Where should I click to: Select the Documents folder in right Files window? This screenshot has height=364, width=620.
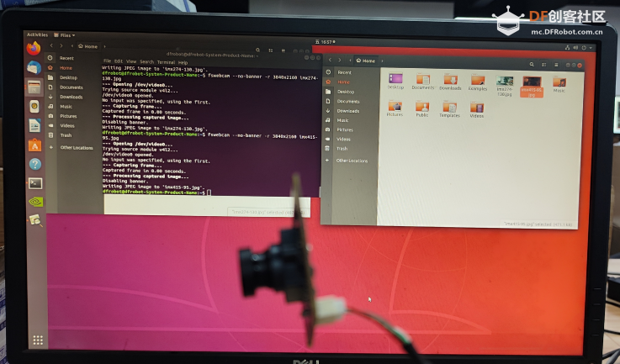pyautogui.click(x=422, y=82)
